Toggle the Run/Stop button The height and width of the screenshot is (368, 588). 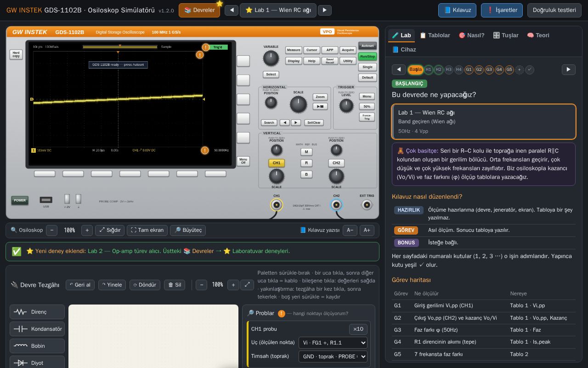click(367, 56)
